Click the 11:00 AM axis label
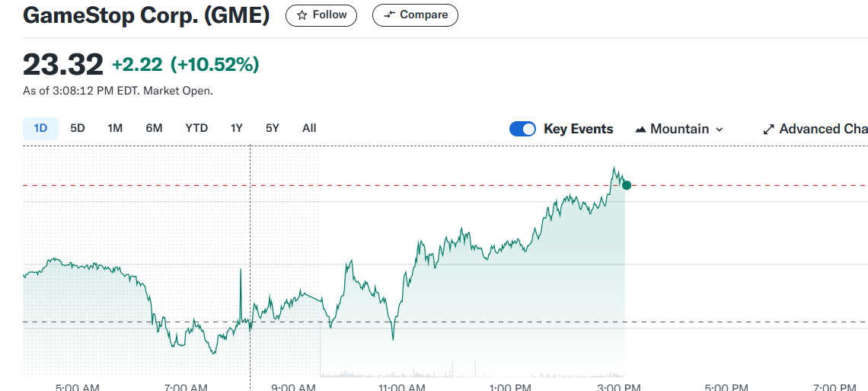This screenshot has width=868, height=391. click(403, 387)
